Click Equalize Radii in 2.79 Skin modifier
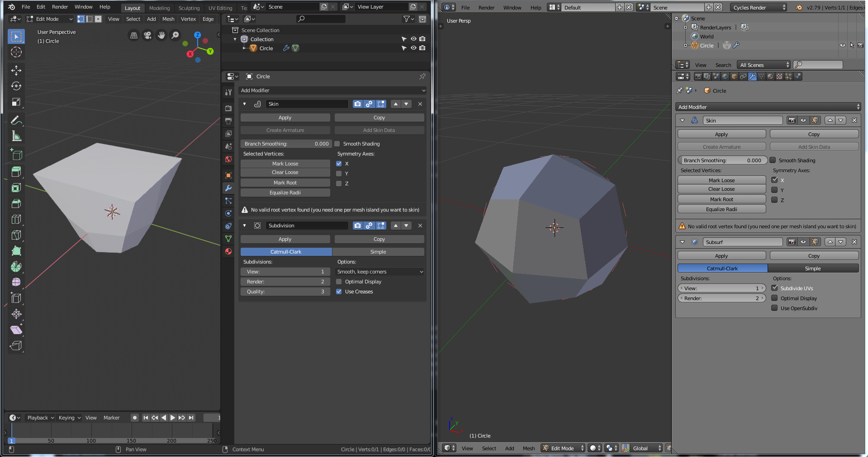Image resolution: width=868 pixels, height=457 pixels. coord(721,209)
